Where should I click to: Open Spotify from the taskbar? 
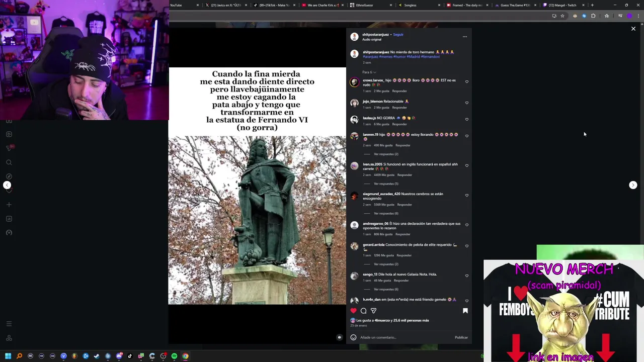174,356
